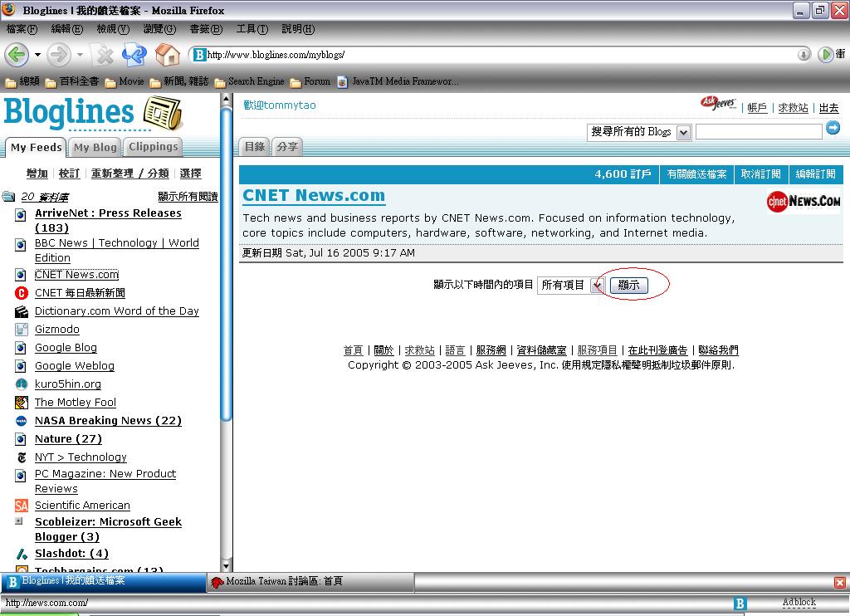The height and width of the screenshot is (616, 850).
Task: Open the 檢視 (View) menu
Action: click(113, 29)
